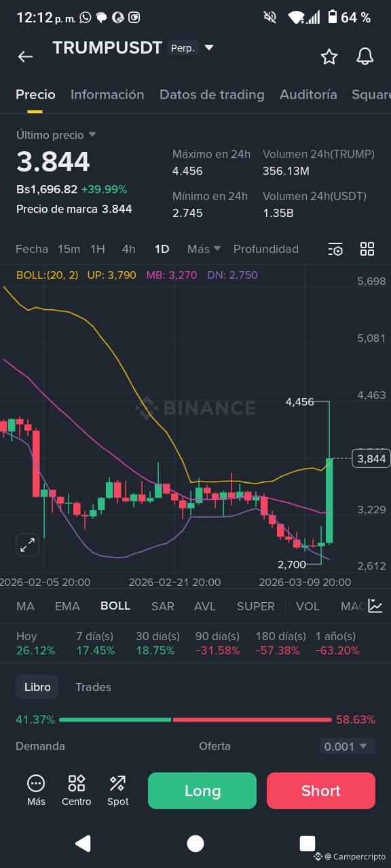Open the Más three-dots menu icon
Screen dimensions: 391x868
[36, 791]
